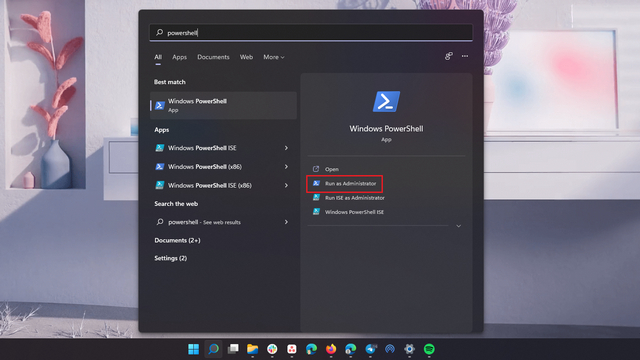This screenshot has width=640, height=360.
Task: Open Task View from the taskbar
Action: pos(233,349)
